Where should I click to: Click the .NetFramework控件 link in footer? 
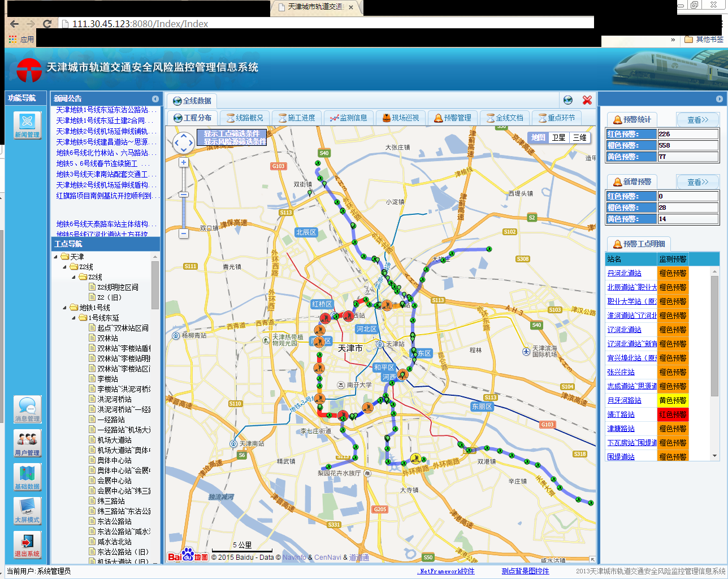446,571
